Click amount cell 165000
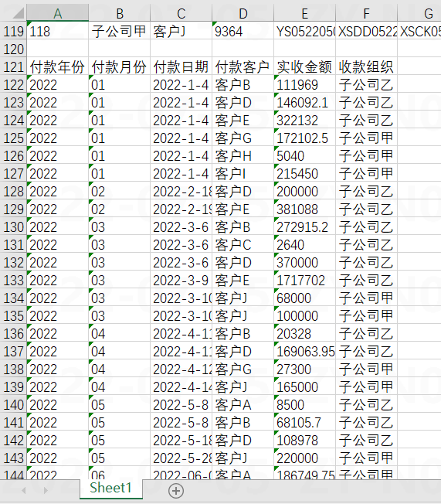 (x=304, y=387)
